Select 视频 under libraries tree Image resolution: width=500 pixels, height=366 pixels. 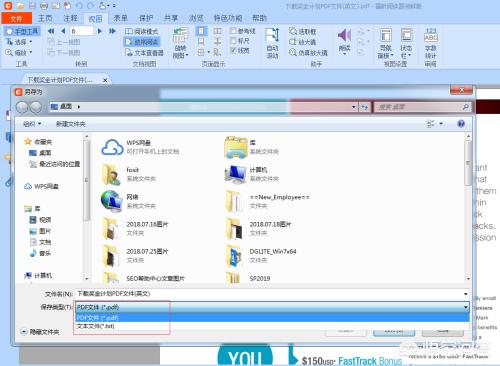40,220
